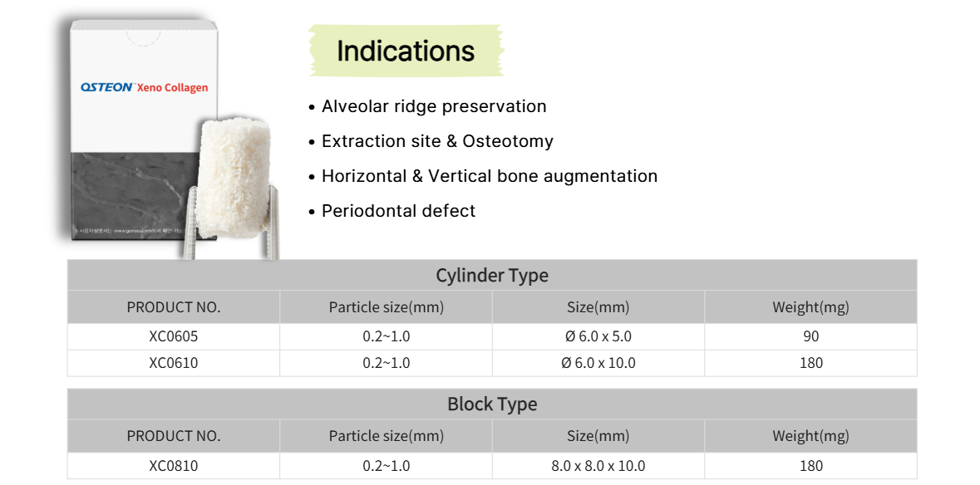Click the 8.0 x 8.0 x 10.0 size cell
The image size is (980, 485).
tap(598, 466)
